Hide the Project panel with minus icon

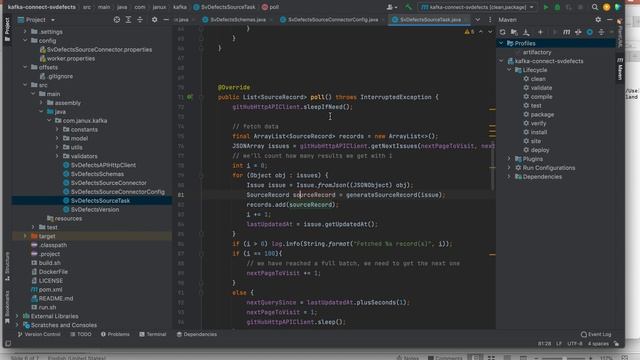[166, 20]
